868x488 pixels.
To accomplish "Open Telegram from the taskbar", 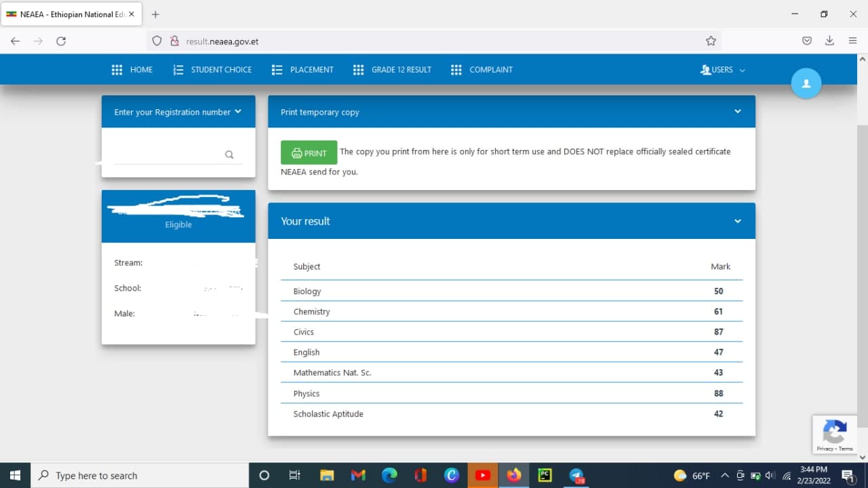I will [576, 475].
